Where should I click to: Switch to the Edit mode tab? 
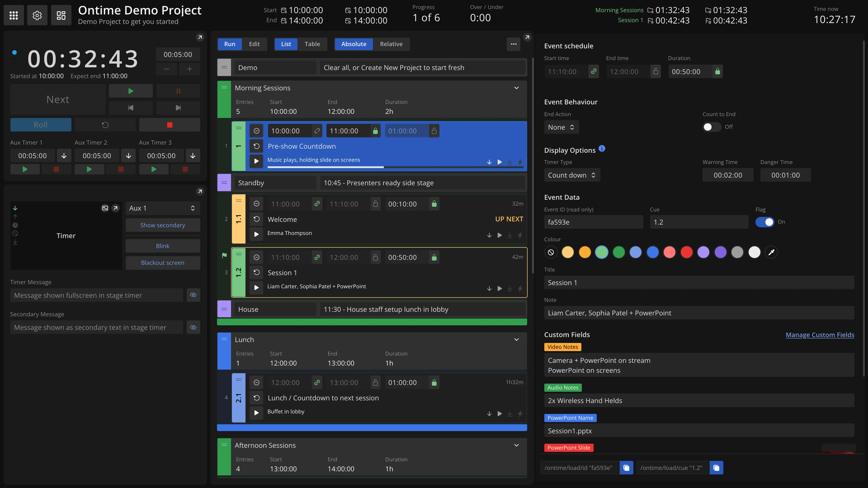[x=254, y=44]
